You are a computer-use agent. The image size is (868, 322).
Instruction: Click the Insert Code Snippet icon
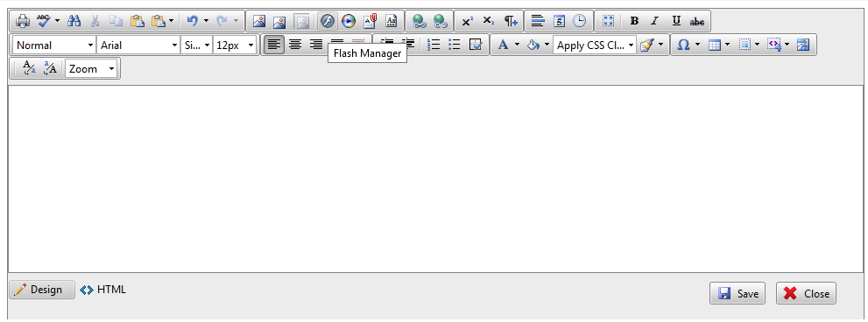pyautogui.click(x=773, y=45)
